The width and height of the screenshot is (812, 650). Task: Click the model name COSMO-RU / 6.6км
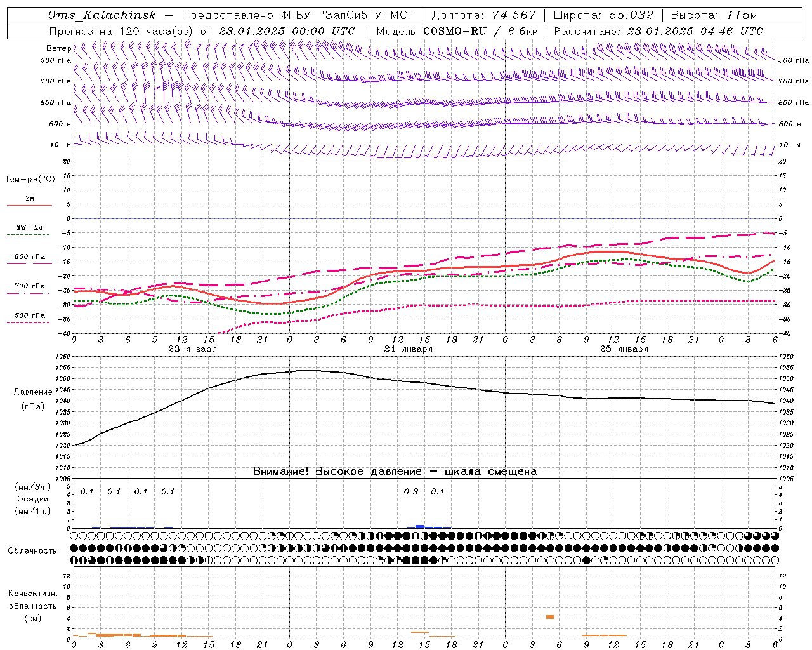(480, 31)
